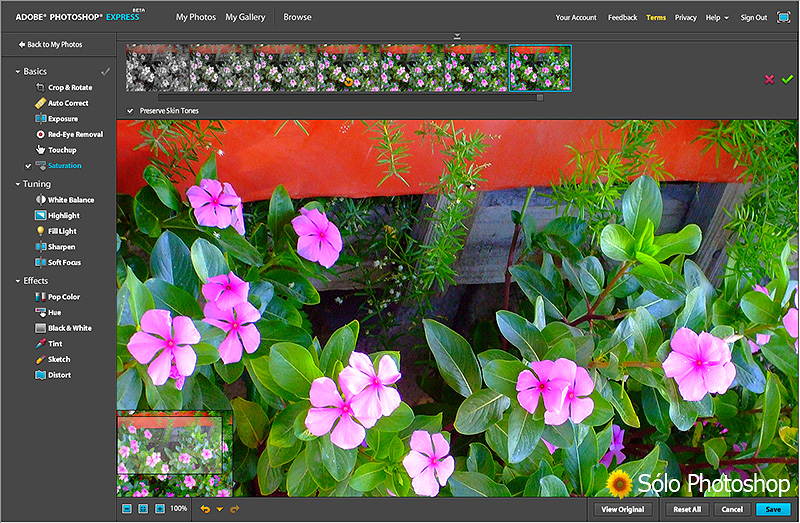Click the navigator preview thumbnail
This screenshot has height=523, width=800.
174,454
